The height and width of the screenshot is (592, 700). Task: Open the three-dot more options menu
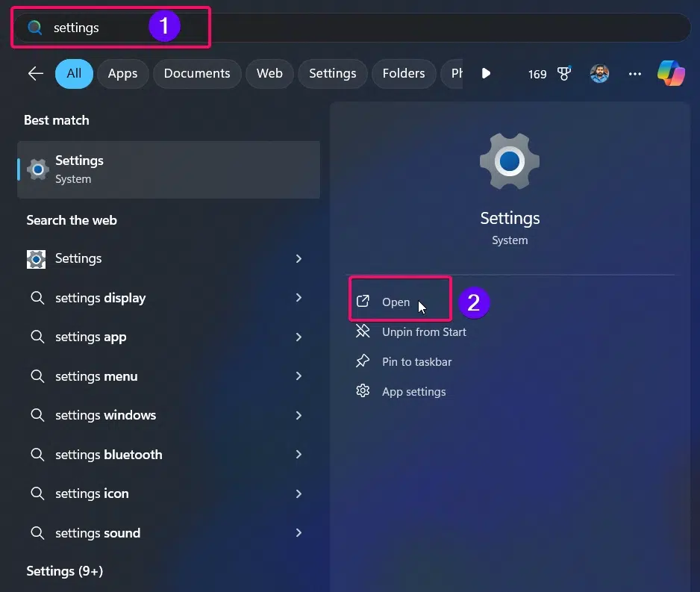click(635, 74)
